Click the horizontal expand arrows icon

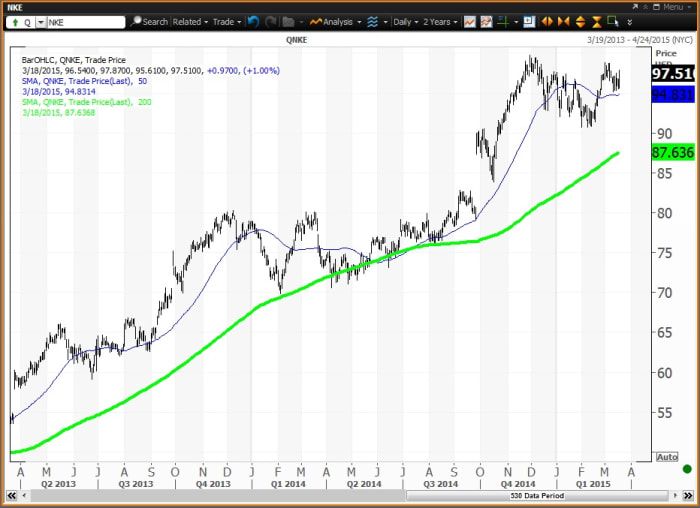(547, 22)
